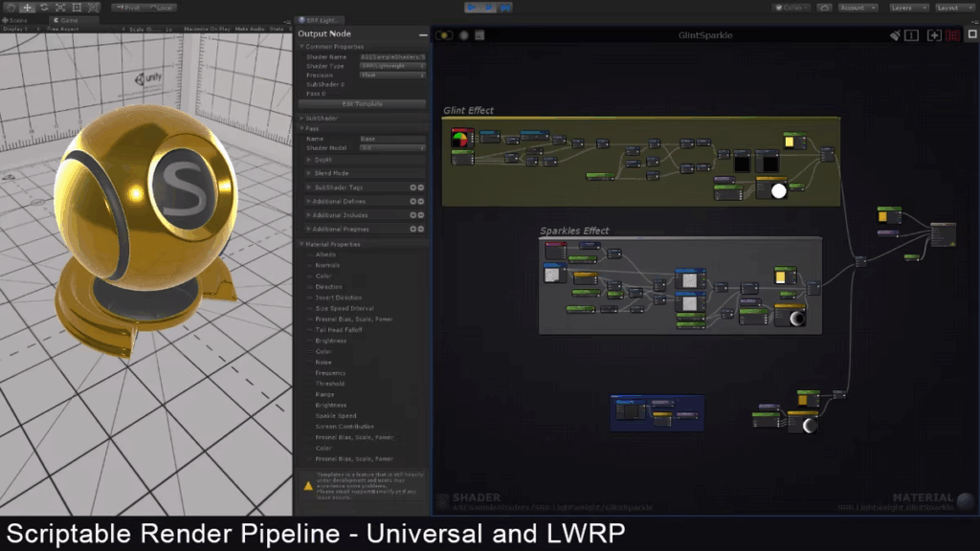Image resolution: width=980 pixels, height=551 pixels.
Task: Open the Layout dropdown
Action: click(x=954, y=8)
